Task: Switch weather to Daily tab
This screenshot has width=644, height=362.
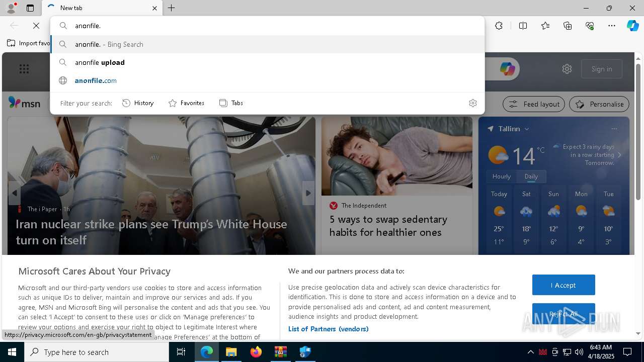Action: [531, 176]
